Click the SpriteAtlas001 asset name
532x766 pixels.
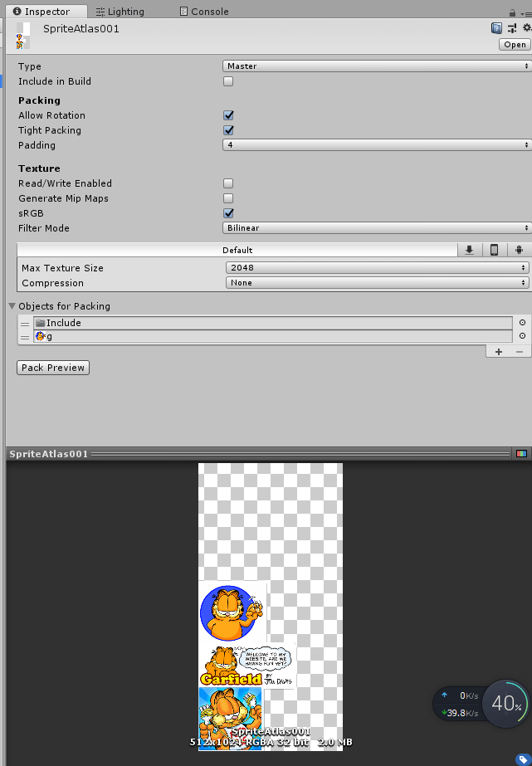click(x=81, y=29)
